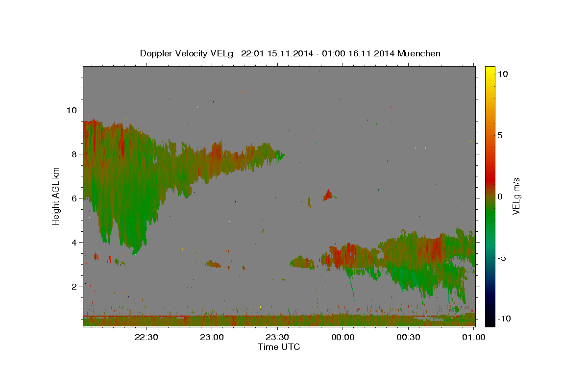Click the colorbar value -5 label

pyautogui.click(x=502, y=257)
